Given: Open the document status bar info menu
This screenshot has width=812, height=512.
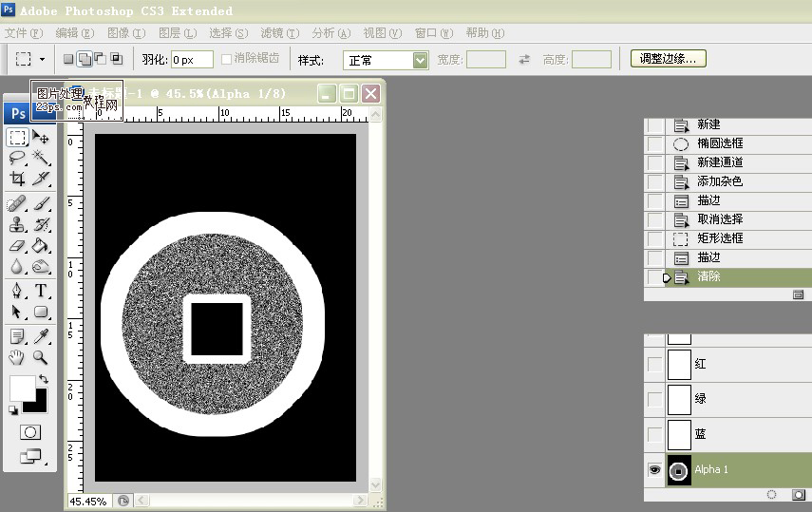Looking at the screenshot, I should point(123,501).
